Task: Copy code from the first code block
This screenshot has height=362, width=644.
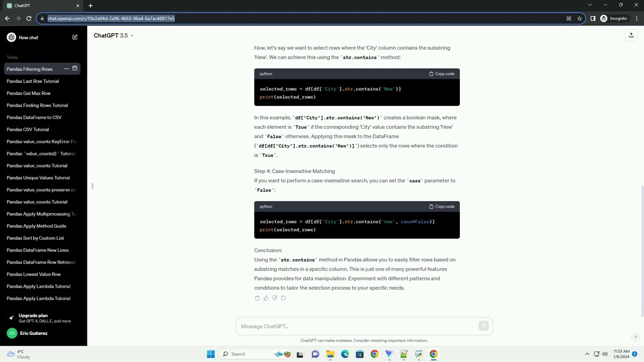Action: pos(442,74)
